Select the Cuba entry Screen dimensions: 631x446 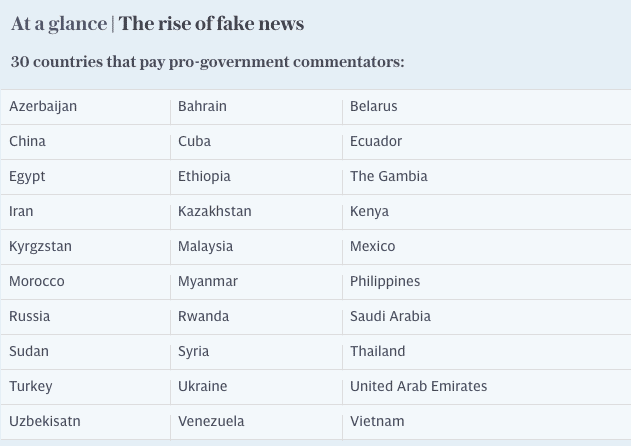194,141
